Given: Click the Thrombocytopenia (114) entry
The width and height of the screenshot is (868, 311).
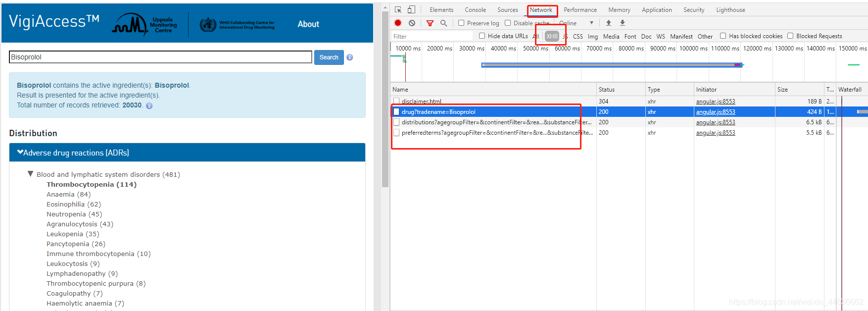Looking at the screenshot, I should 92,184.
